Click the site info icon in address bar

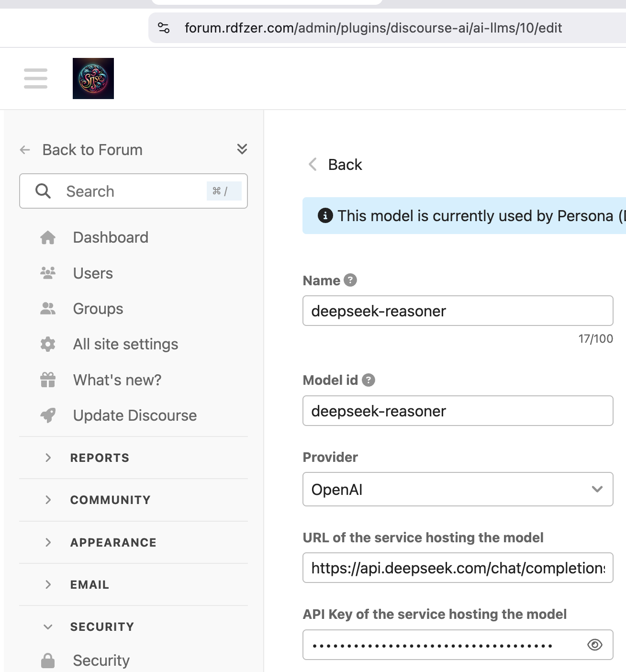(164, 28)
